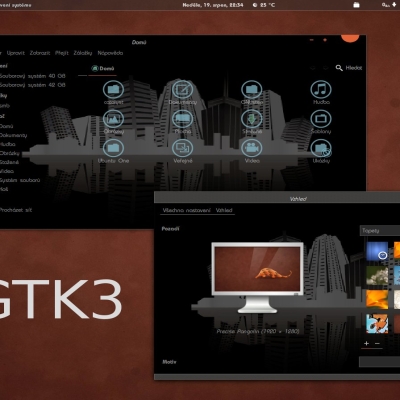Open the Hudba music folder icon
Screen dimensions: 400x400
[x=321, y=90]
